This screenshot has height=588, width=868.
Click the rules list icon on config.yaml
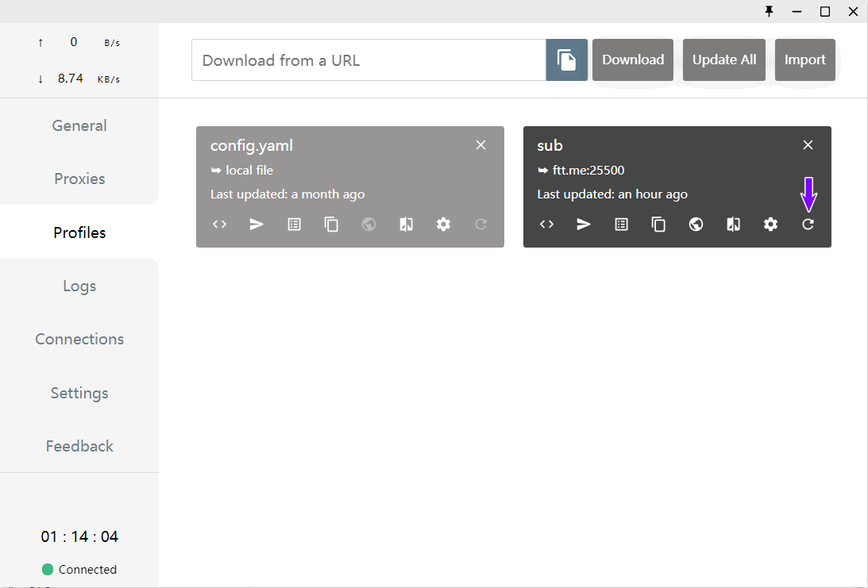point(294,225)
